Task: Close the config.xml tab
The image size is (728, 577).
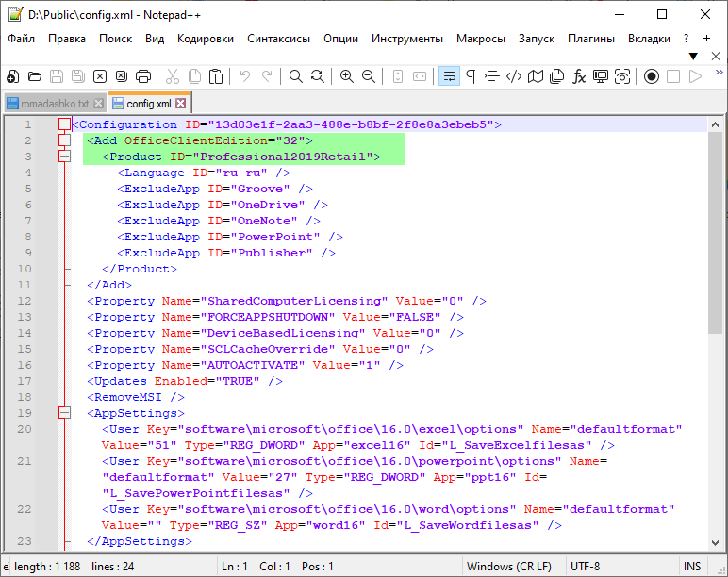Action: [x=181, y=103]
